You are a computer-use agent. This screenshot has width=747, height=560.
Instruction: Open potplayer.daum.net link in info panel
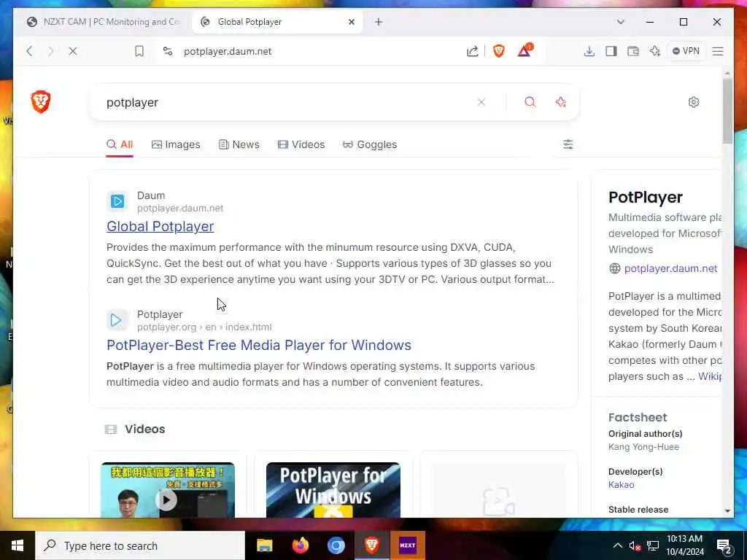point(670,268)
